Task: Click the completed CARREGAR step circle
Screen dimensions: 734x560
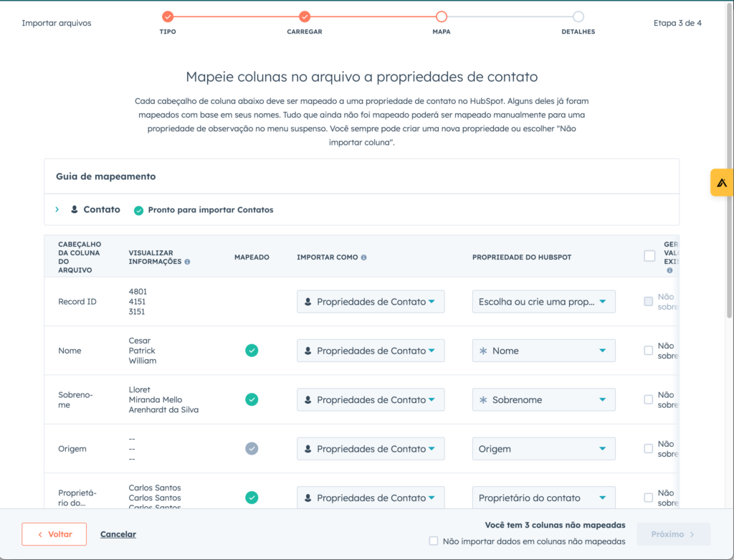Action: click(x=305, y=17)
